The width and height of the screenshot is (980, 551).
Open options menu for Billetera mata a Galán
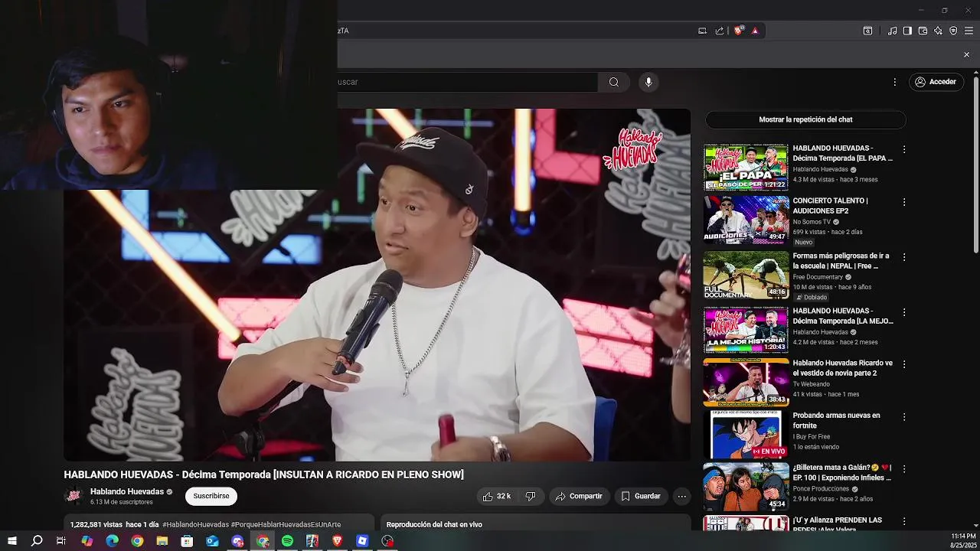click(x=904, y=468)
